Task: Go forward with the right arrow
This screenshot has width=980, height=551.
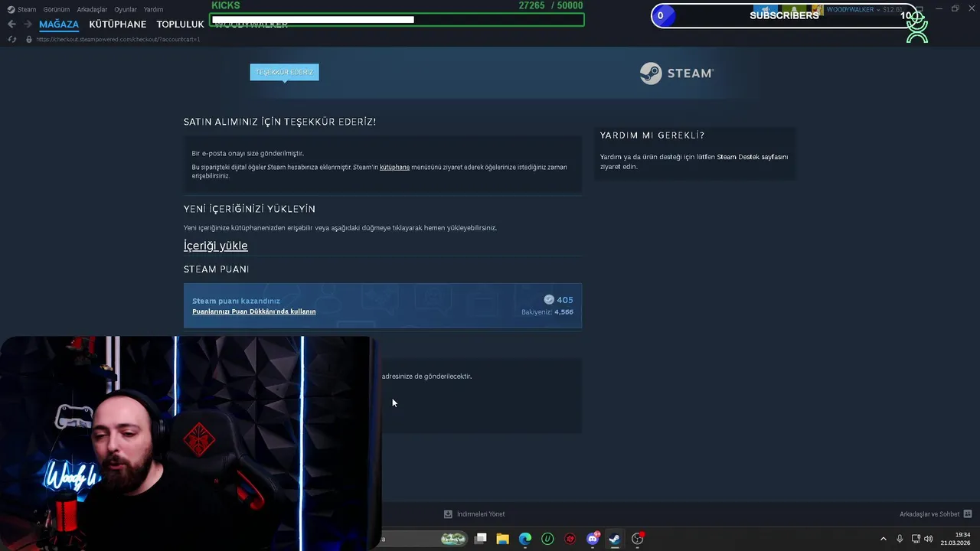Action: click(x=28, y=24)
